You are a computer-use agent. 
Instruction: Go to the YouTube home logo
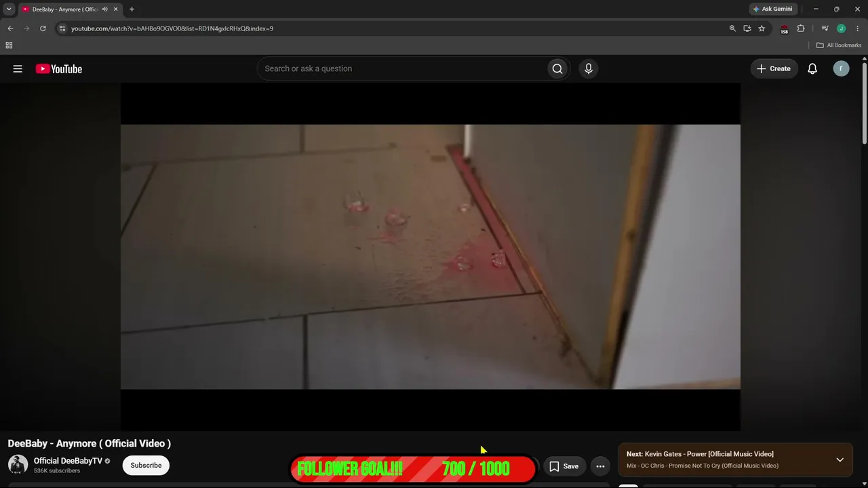[59, 68]
